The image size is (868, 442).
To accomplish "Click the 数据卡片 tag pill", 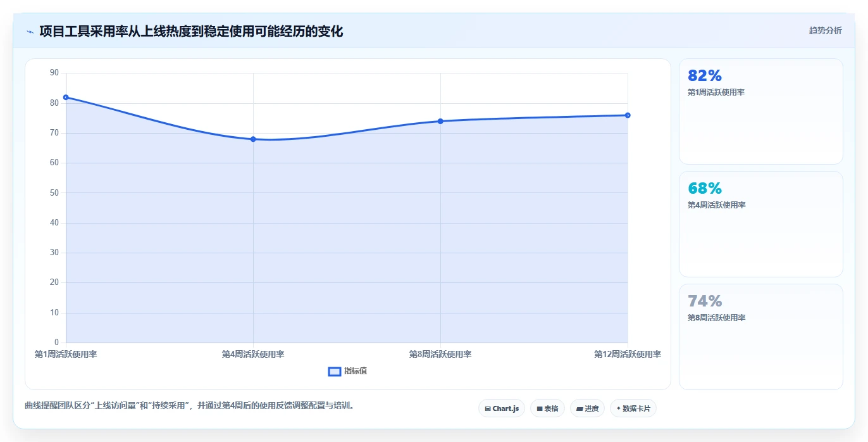I will pos(633,408).
